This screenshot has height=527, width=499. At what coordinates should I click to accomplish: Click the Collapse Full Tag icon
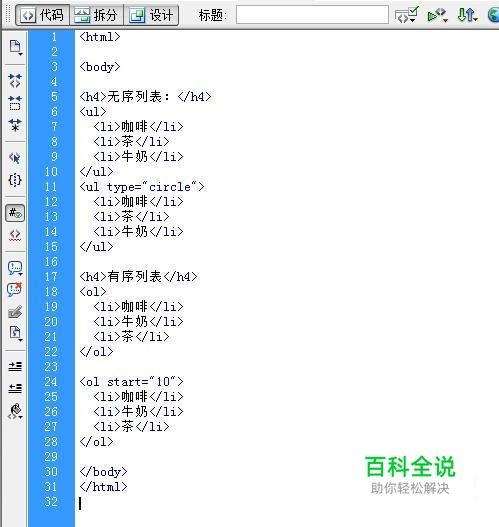(x=15, y=81)
